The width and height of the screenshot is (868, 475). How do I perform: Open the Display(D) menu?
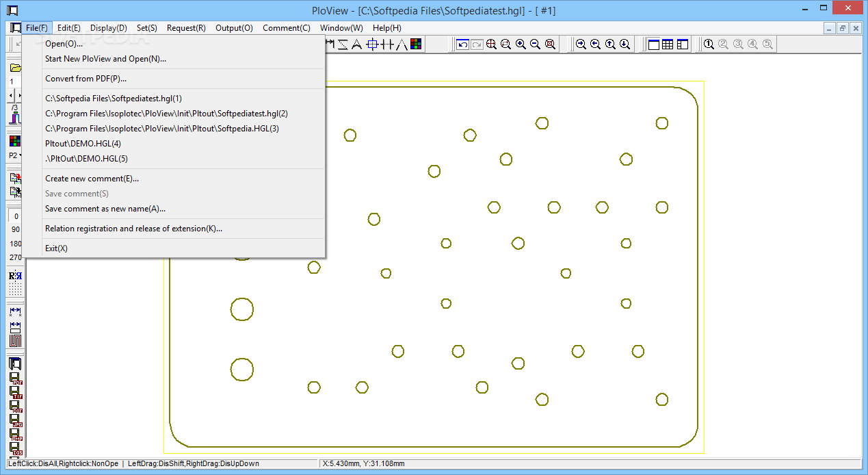click(x=109, y=28)
